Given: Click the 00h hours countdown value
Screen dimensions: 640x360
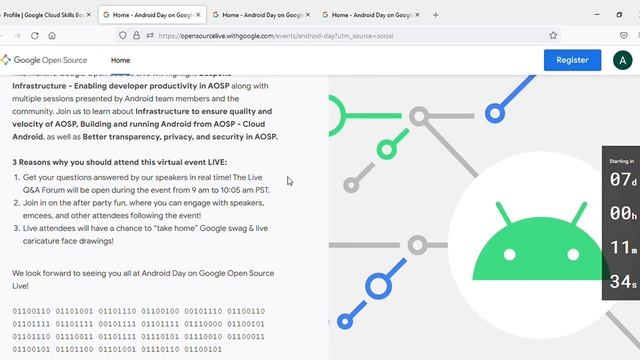Looking at the screenshot, I should (x=623, y=213).
